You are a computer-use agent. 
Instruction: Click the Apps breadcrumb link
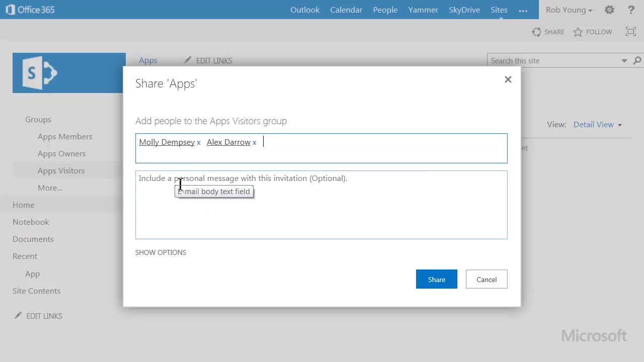pyautogui.click(x=148, y=60)
